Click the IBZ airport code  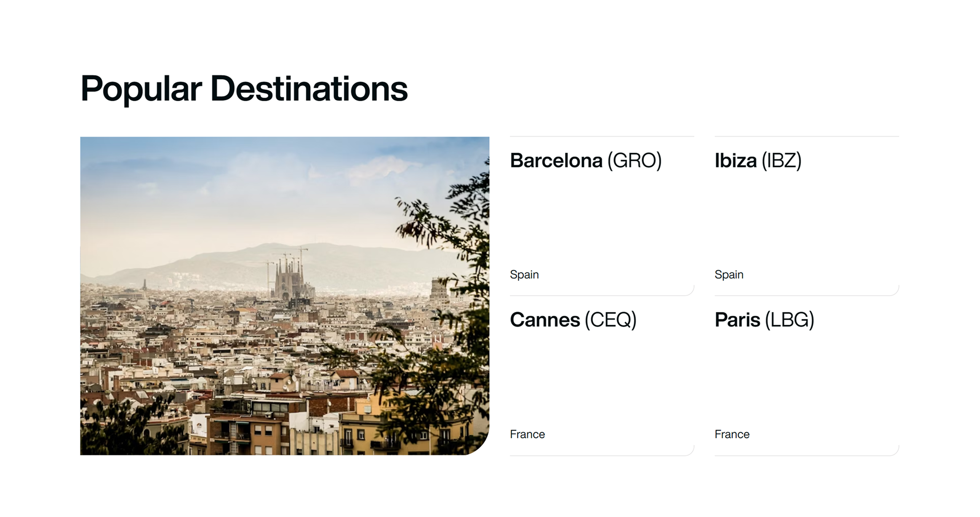pyautogui.click(x=782, y=161)
